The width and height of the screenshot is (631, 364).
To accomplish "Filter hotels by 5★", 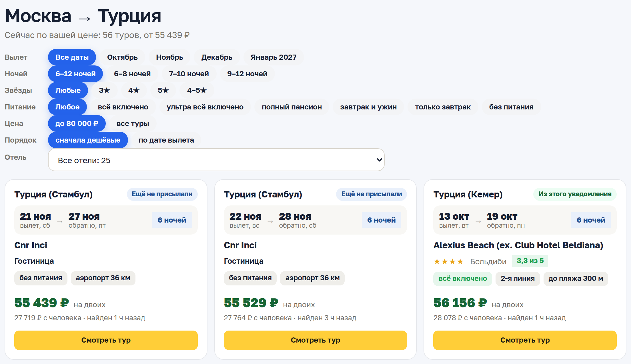I will tap(163, 90).
